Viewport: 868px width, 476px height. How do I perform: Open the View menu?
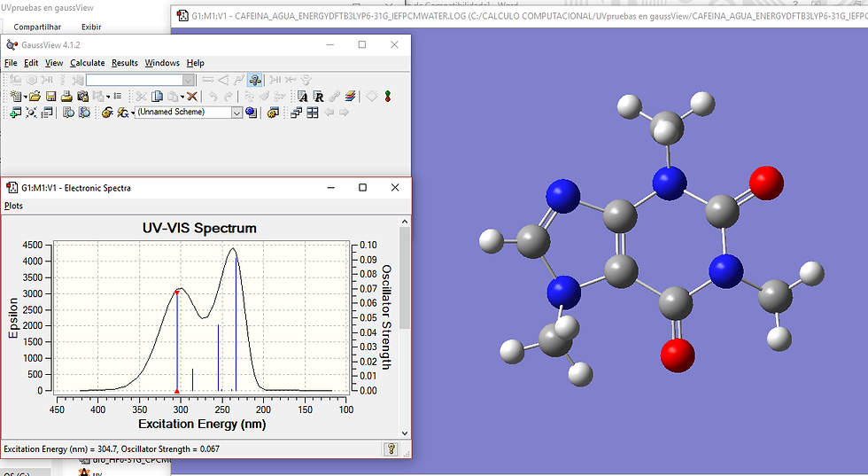[x=54, y=63]
